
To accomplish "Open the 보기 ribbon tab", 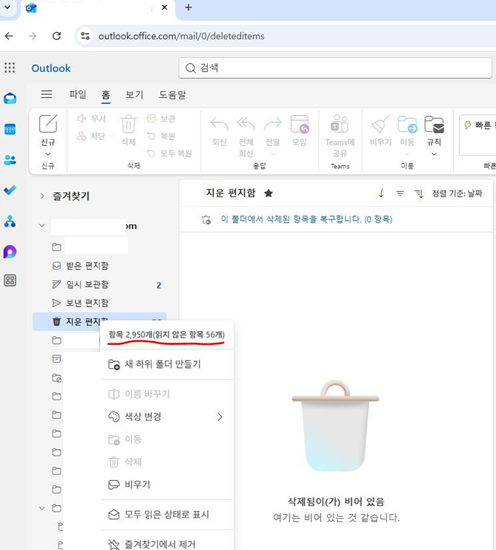I will point(134,95).
